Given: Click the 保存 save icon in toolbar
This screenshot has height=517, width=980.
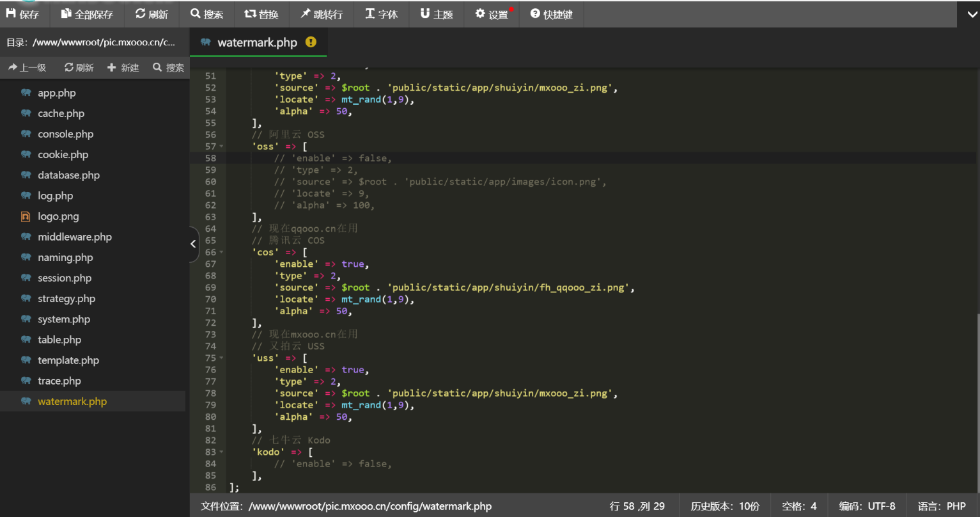Looking at the screenshot, I should 11,13.
